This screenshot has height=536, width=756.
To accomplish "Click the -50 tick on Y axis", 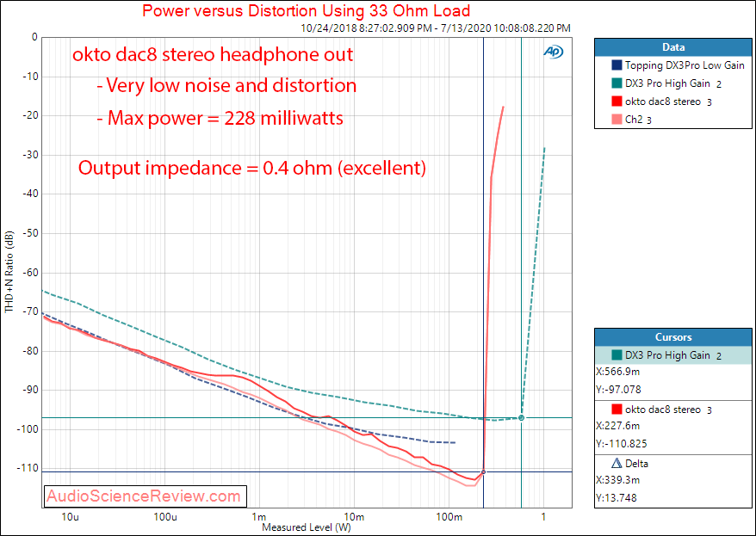I will point(29,233).
